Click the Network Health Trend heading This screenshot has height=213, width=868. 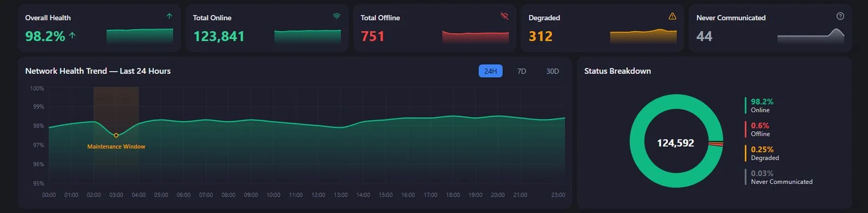pos(98,71)
